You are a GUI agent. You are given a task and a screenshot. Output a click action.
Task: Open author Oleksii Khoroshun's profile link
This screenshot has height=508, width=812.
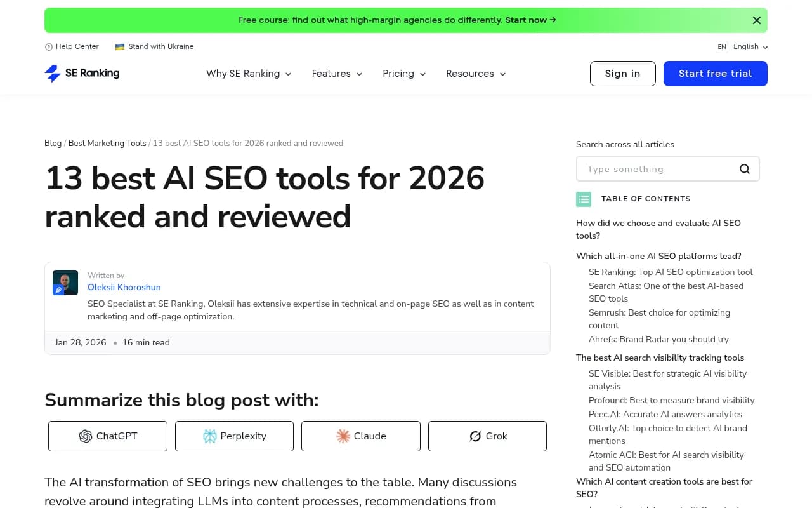pos(124,288)
